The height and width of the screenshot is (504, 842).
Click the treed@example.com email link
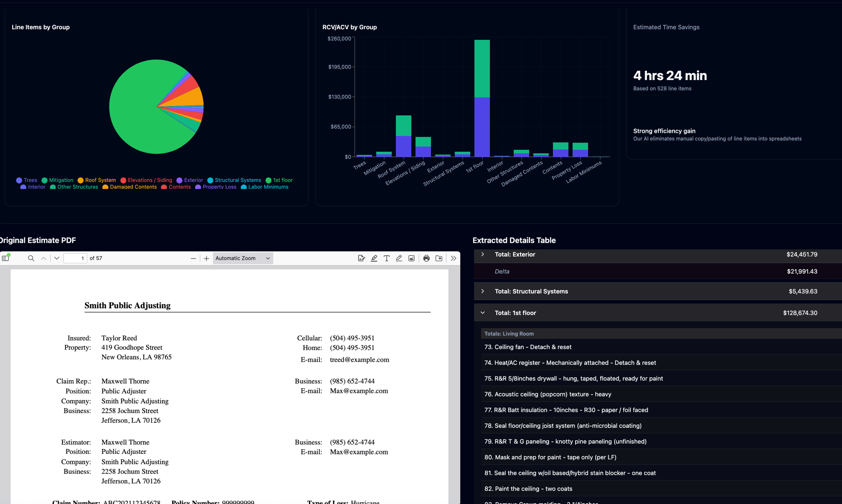pos(360,360)
